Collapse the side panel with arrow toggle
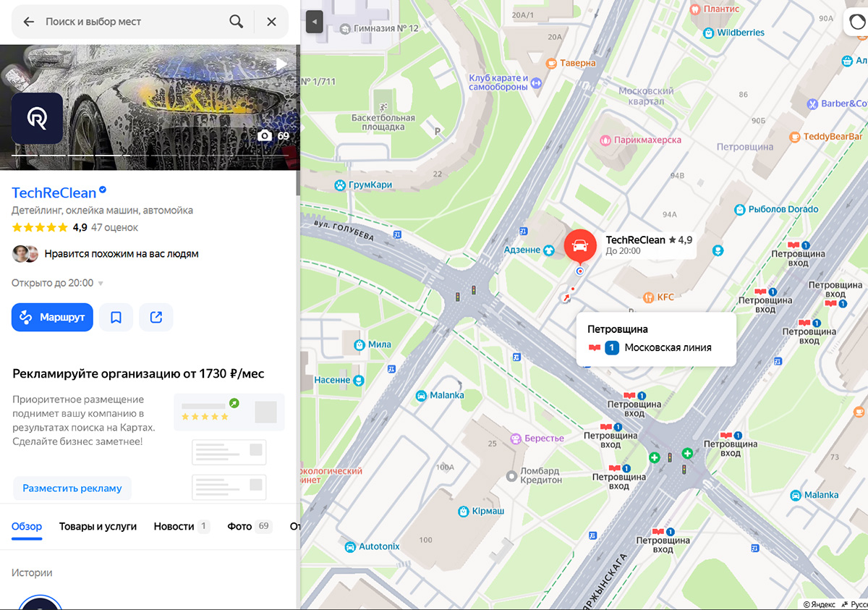868x610 pixels. (x=314, y=22)
